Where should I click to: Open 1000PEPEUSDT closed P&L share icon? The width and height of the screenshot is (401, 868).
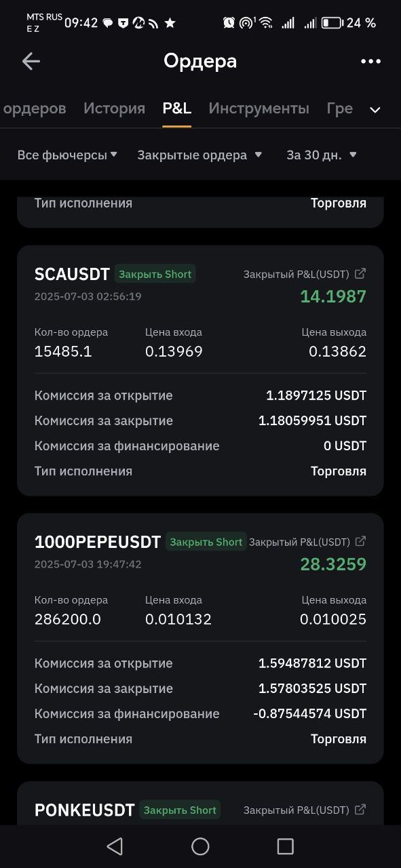[360, 542]
